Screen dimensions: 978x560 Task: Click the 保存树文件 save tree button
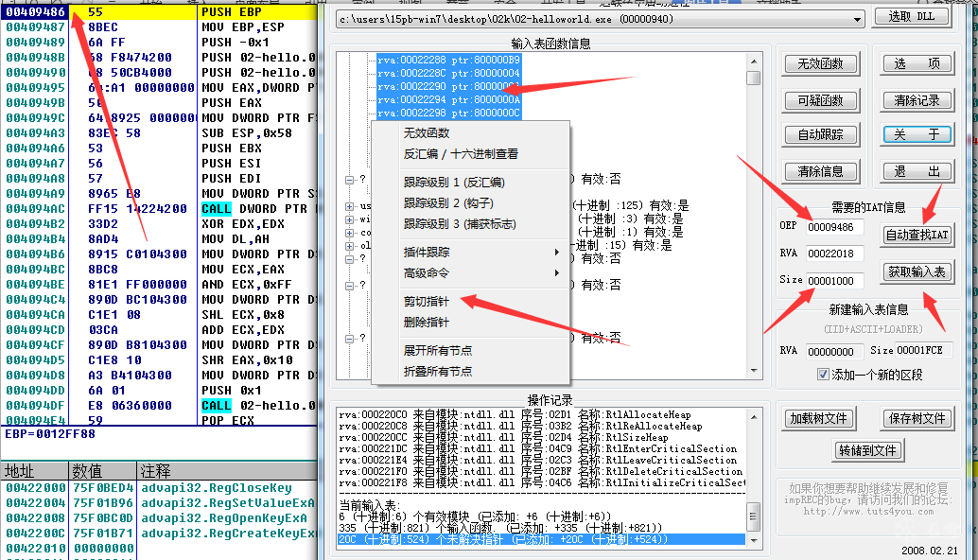(x=917, y=418)
